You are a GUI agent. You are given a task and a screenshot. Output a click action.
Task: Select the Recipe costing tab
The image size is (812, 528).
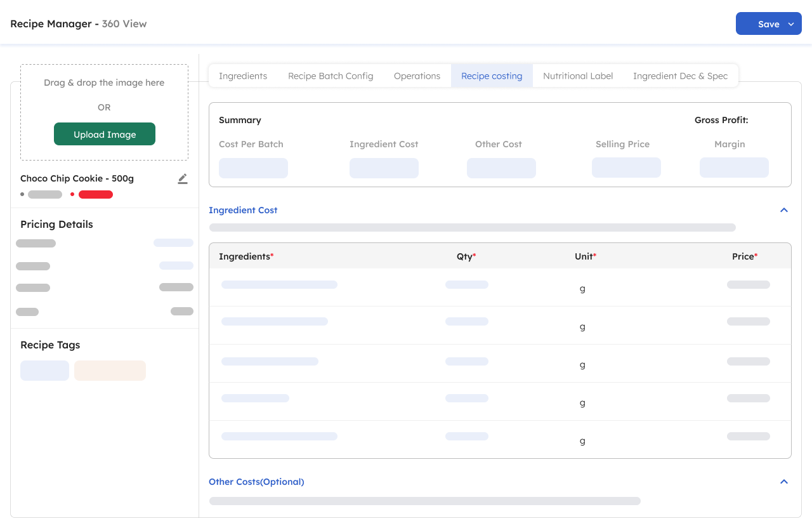(492, 76)
